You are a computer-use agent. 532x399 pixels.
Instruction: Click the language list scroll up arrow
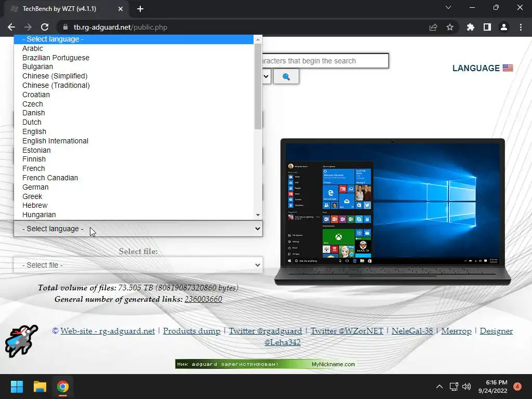coord(258,39)
